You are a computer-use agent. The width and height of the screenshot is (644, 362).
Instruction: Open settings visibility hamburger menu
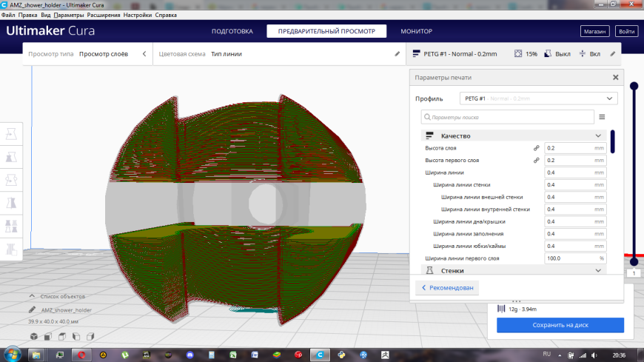pyautogui.click(x=602, y=117)
